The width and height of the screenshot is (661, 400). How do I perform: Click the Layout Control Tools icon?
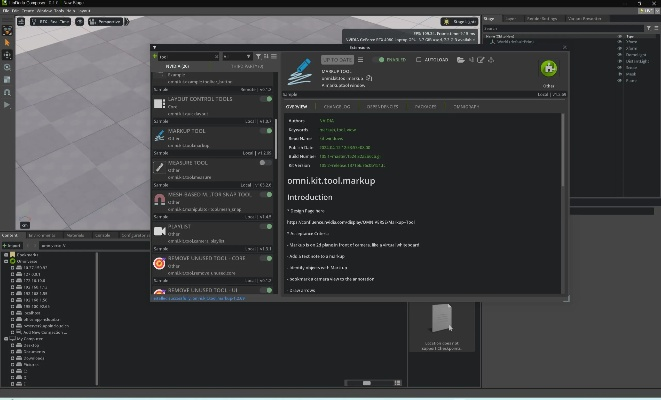coord(160,104)
